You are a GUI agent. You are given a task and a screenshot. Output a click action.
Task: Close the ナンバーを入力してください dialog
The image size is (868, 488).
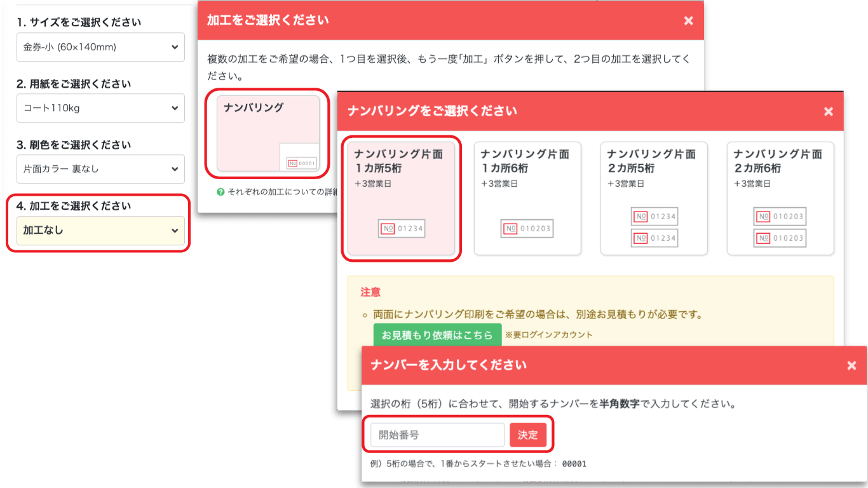point(851,365)
